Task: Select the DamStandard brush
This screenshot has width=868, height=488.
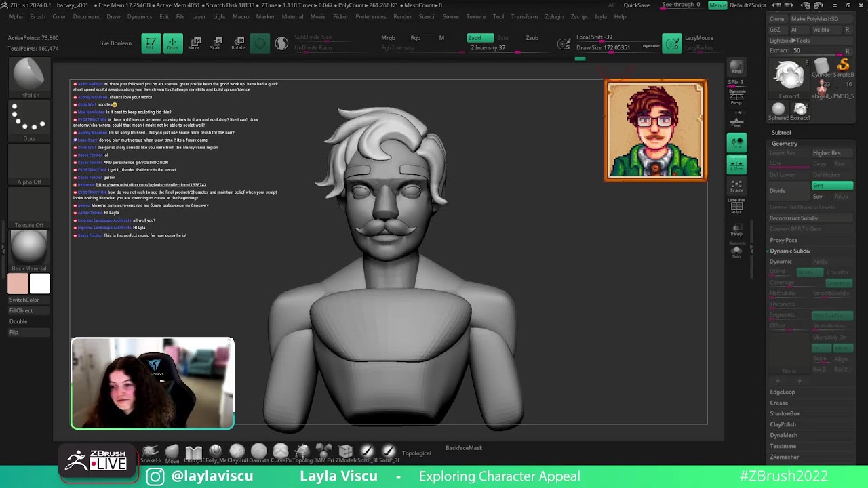Action: [259, 452]
